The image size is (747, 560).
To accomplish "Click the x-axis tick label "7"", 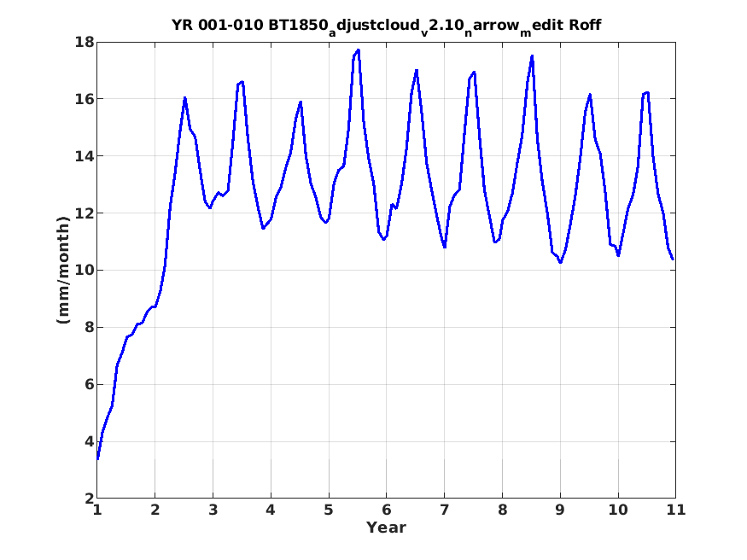I will tap(445, 510).
